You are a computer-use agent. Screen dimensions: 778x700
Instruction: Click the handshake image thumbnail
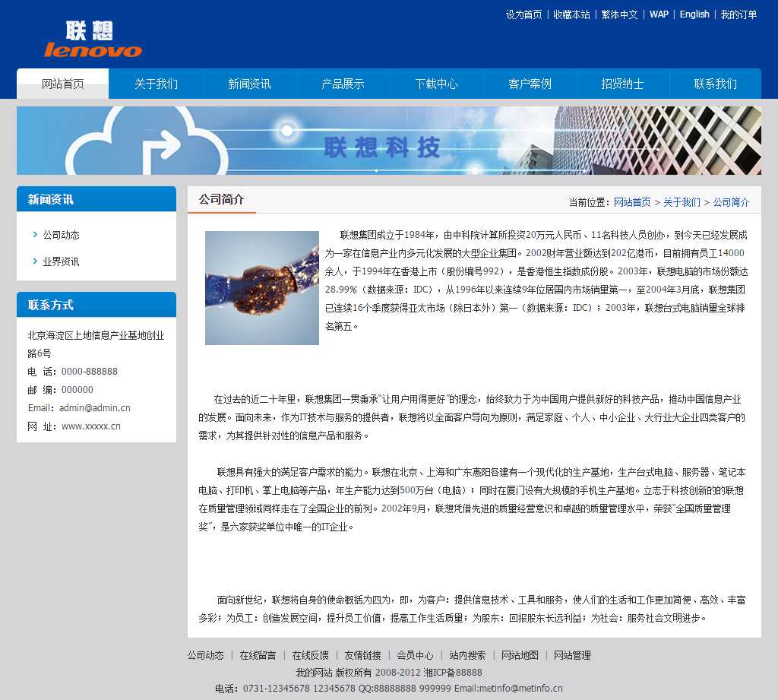tap(261, 287)
